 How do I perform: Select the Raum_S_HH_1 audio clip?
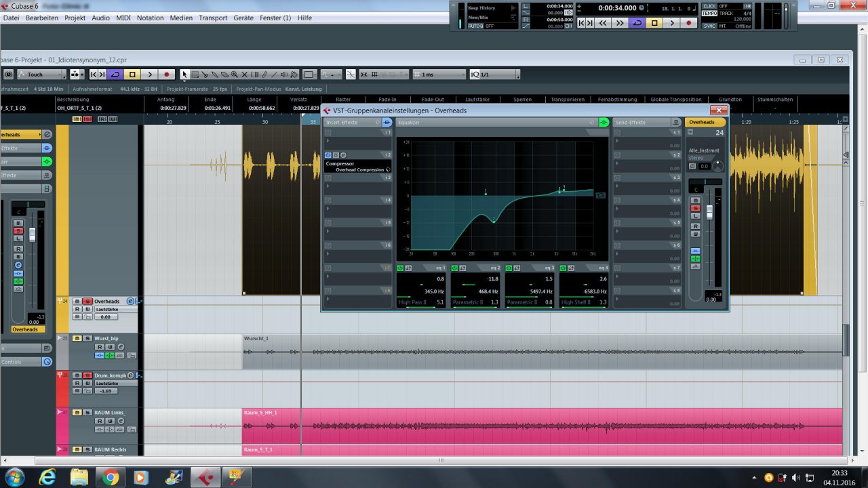click(542, 426)
